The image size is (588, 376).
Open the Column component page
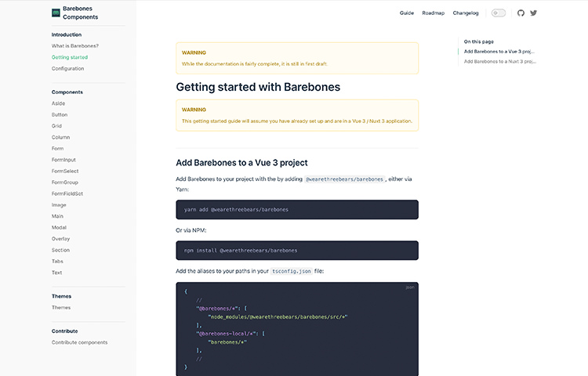click(60, 137)
